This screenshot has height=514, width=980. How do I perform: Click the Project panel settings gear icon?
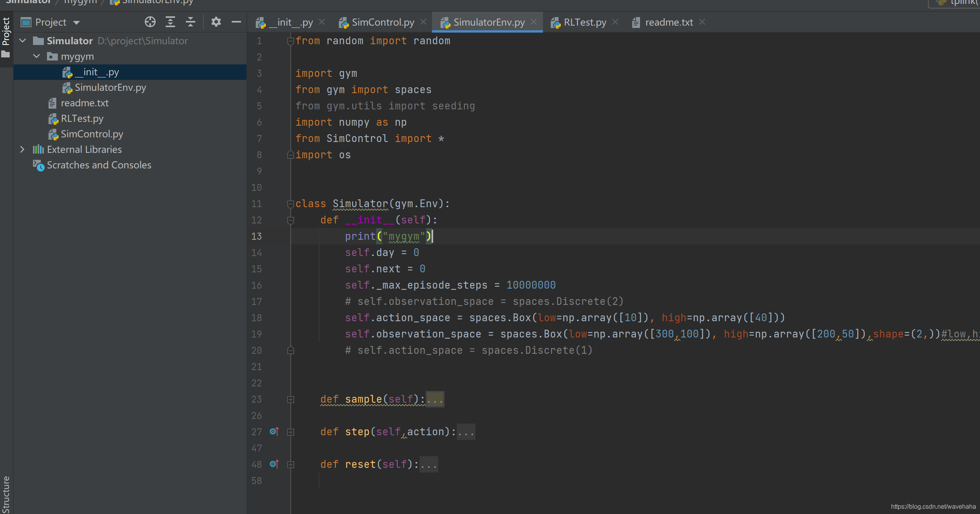(x=216, y=22)
